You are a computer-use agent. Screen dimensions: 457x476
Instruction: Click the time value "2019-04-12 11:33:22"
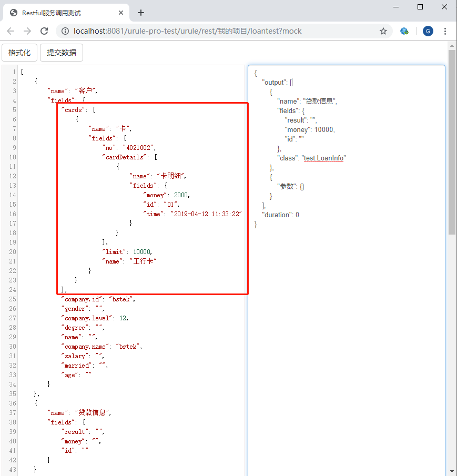tap(206, 214)
